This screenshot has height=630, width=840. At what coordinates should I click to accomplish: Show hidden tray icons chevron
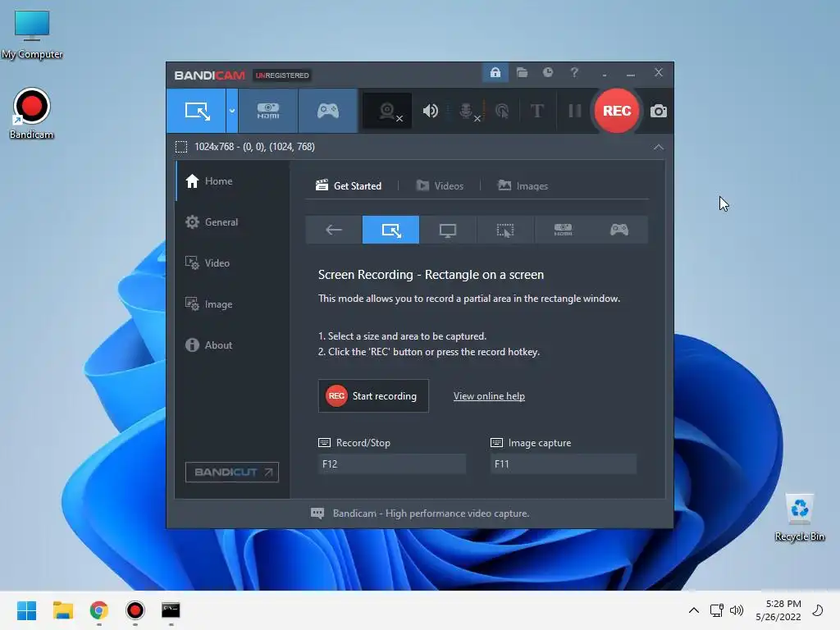click(x=693, y=610)
